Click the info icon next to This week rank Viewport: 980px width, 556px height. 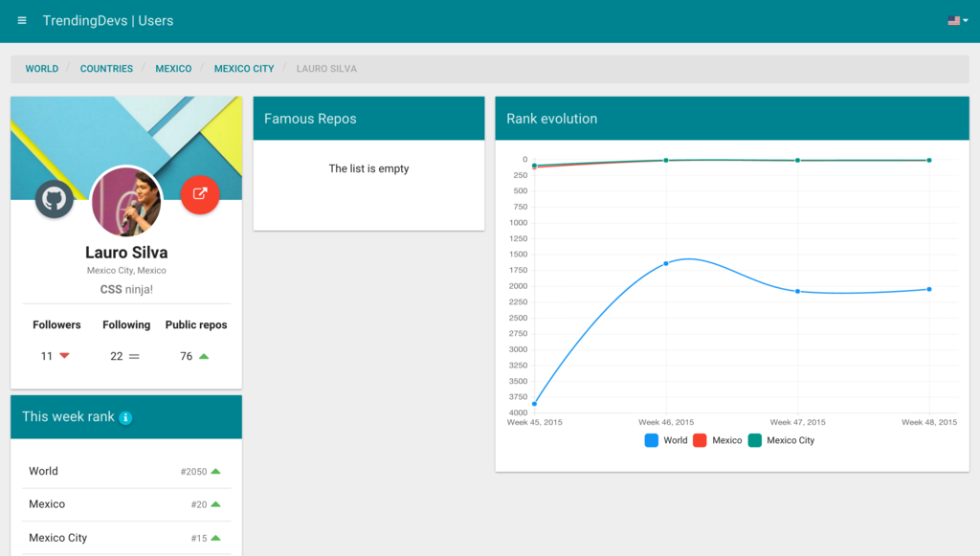[x=124, y=417]
